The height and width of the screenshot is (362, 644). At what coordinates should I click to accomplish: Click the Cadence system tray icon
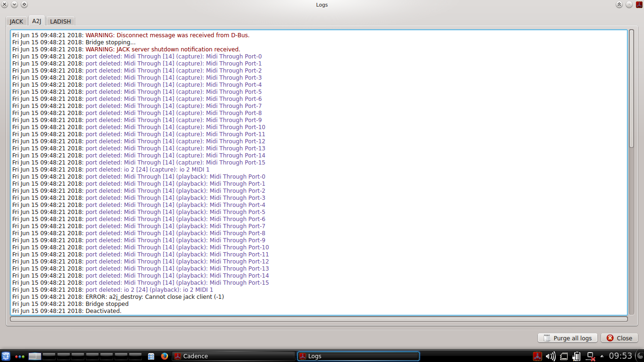coord(537,356)
